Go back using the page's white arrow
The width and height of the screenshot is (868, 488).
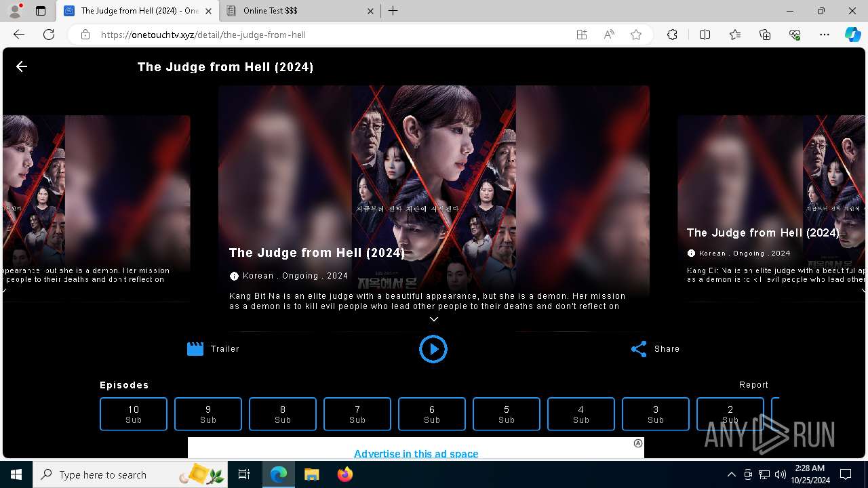[x=22, y=66]
